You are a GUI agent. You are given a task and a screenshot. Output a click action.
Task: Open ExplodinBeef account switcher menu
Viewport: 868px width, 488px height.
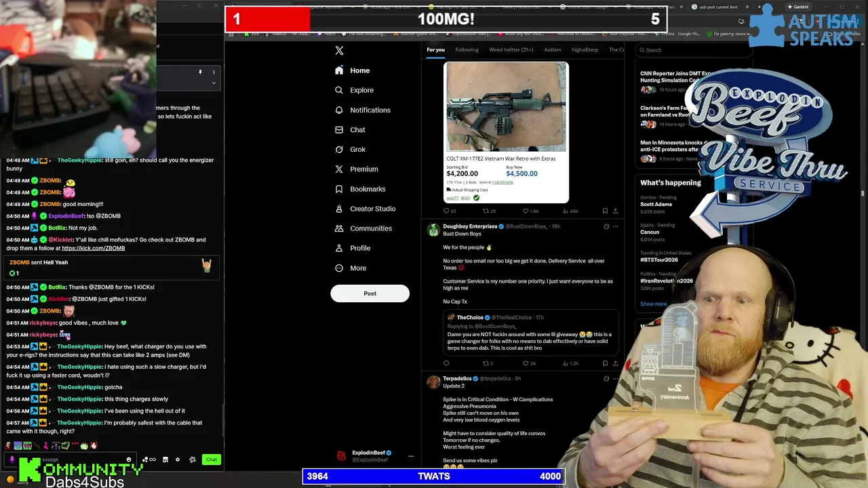tap(410, 456)
